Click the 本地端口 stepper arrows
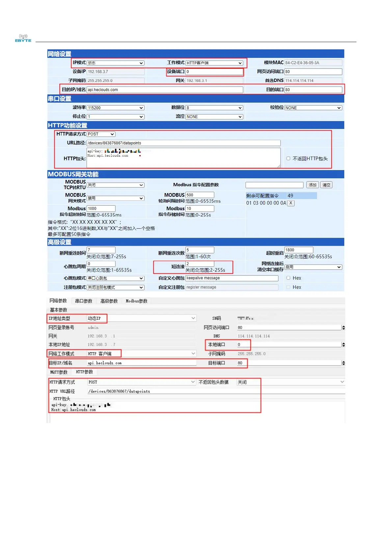The width and height of the screenshot is (392, 554). [343, 345]
